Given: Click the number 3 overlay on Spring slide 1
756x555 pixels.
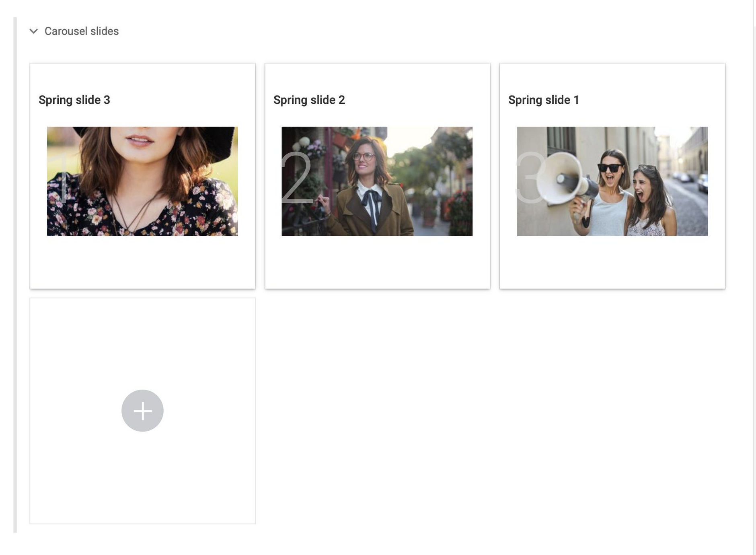Looking at the screenshot, I should 529,178.
